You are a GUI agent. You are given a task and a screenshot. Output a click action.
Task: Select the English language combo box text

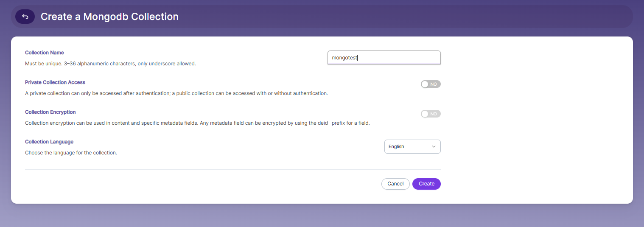[x=396, y=146]
